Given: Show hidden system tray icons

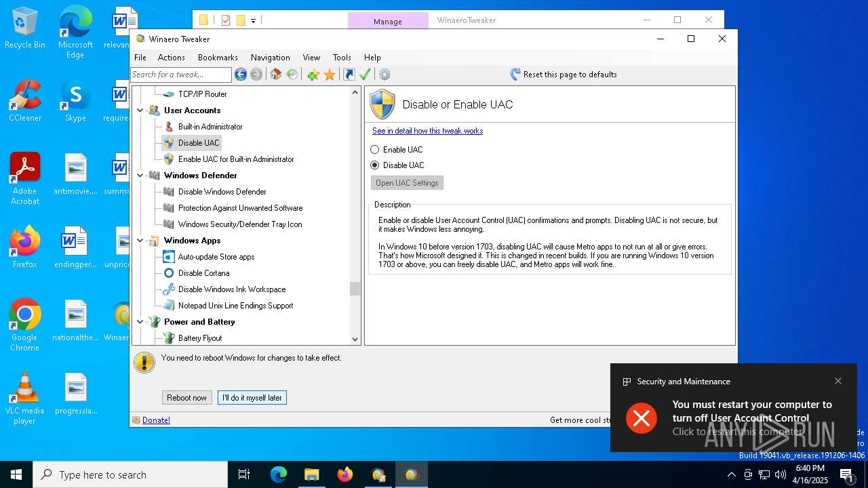Looking at the screenshot, I should click(731, 474).
